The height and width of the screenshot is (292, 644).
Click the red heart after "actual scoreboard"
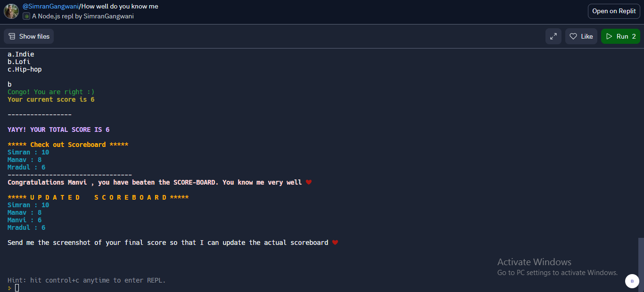(335, 243)
